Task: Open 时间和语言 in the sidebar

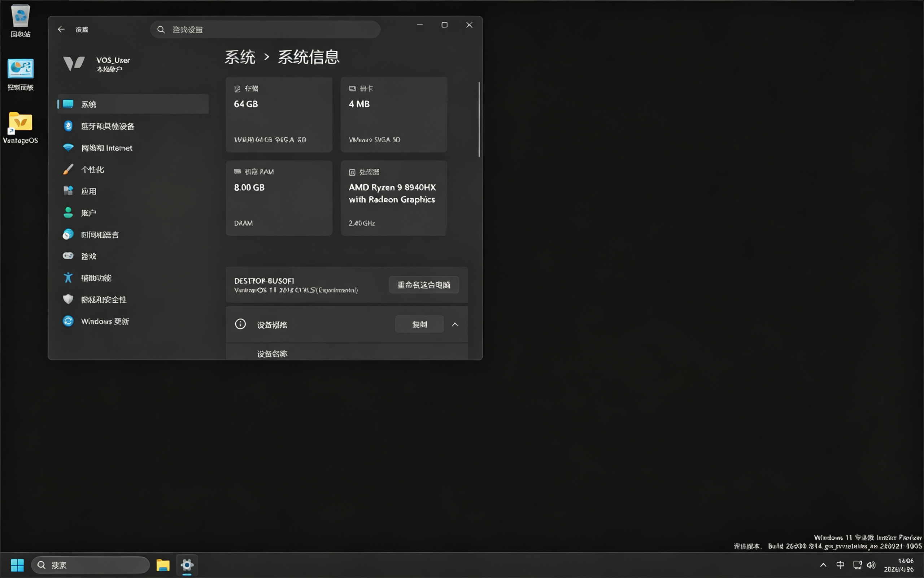Action: pos(133,234)
